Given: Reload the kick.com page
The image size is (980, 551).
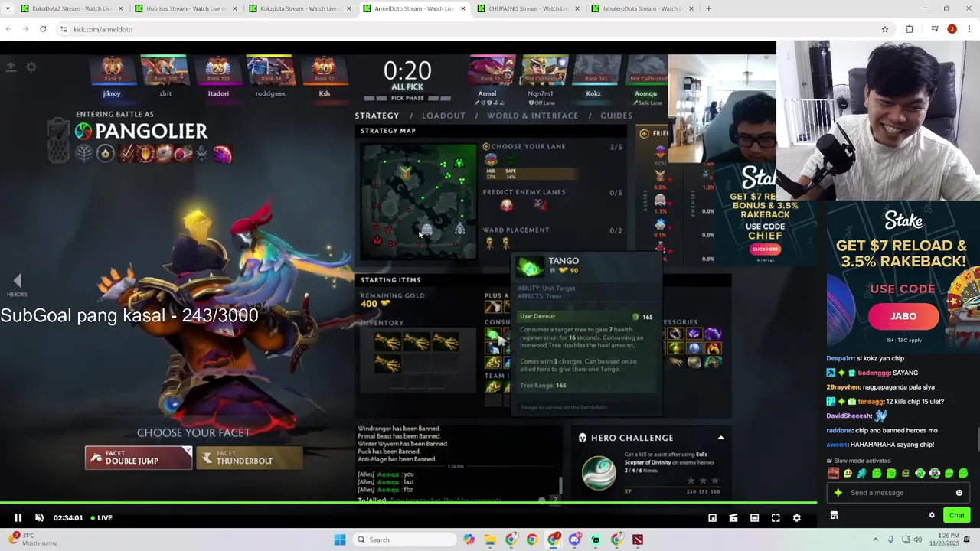Looking at the screenshot, I should point(43,29).
